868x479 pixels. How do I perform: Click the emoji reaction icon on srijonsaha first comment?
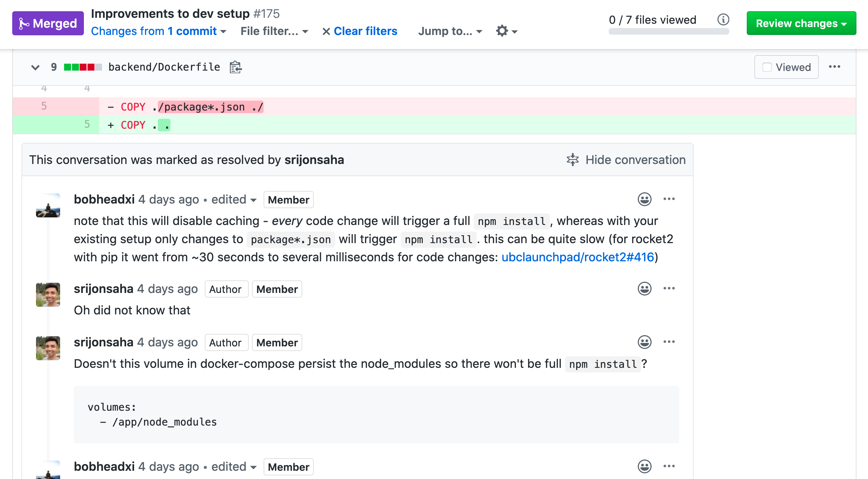click(x=645, y=289)
